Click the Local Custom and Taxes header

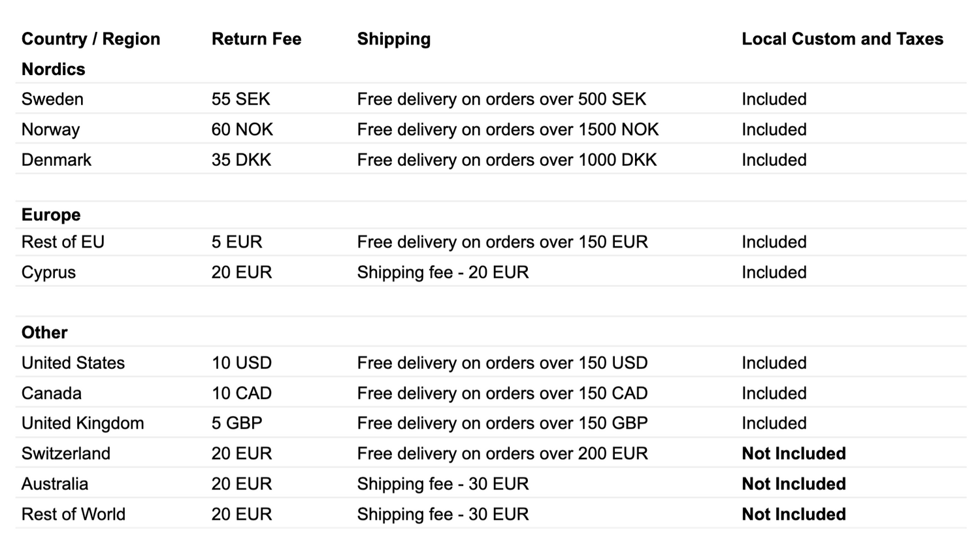(x=841, y=39)
